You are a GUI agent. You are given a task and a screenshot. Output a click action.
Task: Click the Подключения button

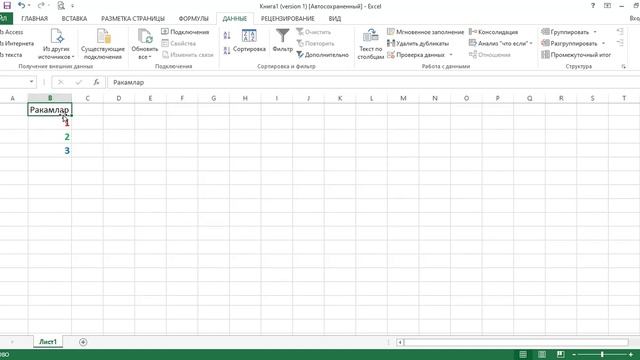click(185, 32)
